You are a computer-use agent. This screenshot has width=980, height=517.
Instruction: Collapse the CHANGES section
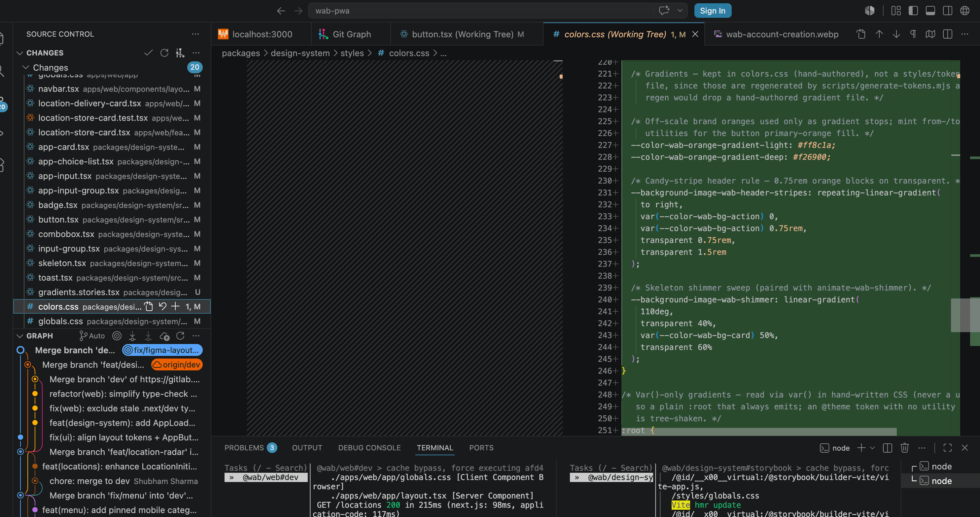[20, 53]
